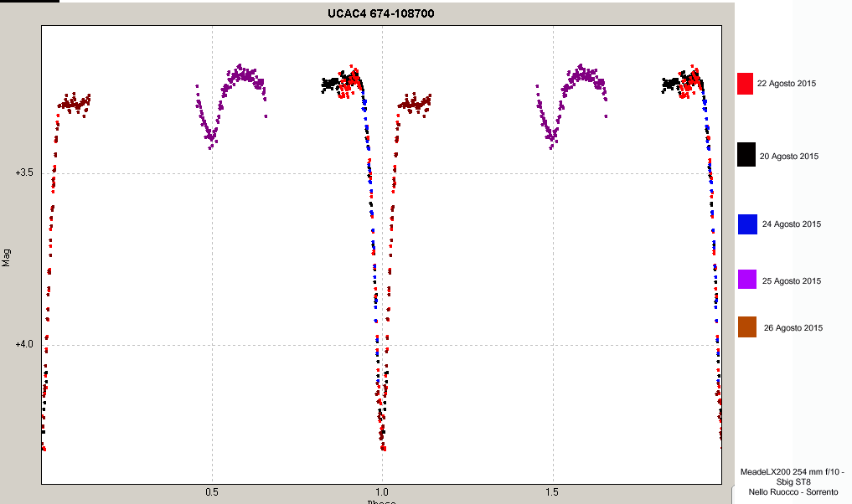The image size is (852, 504).
Task: Click the legend label 25 Agosto 2015
Action: [791, 281]
